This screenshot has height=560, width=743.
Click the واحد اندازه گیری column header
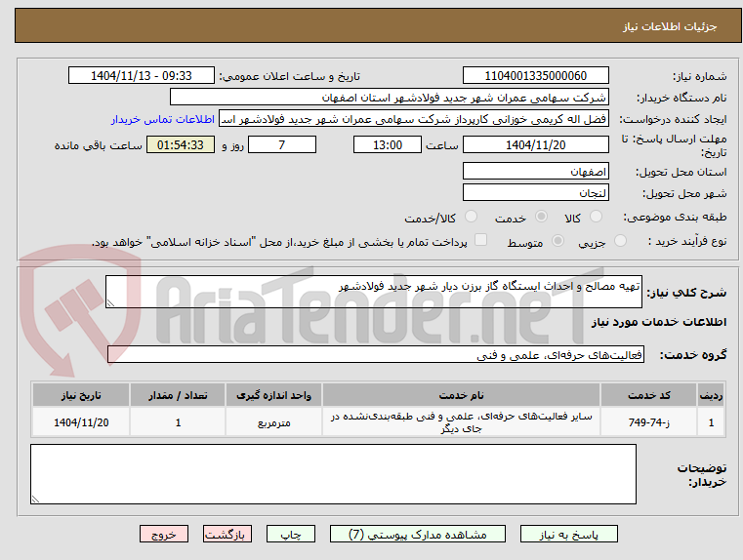click(273, 395)
